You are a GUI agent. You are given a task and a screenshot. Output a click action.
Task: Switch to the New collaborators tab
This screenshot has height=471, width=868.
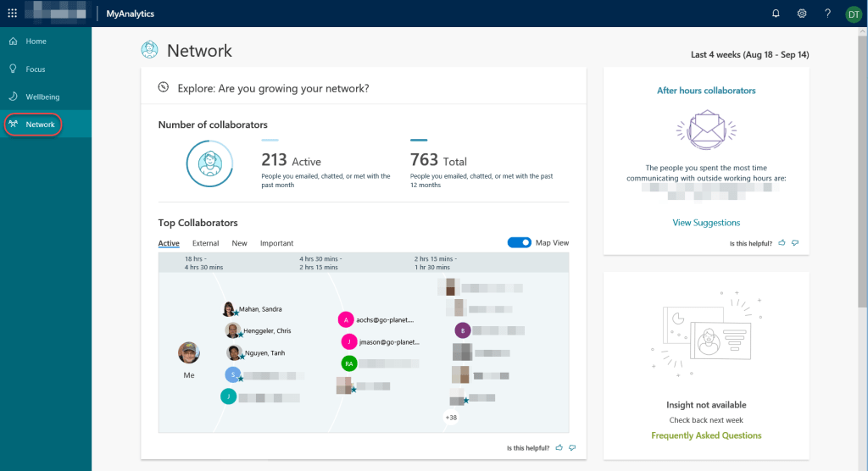(x=239, y=243)
